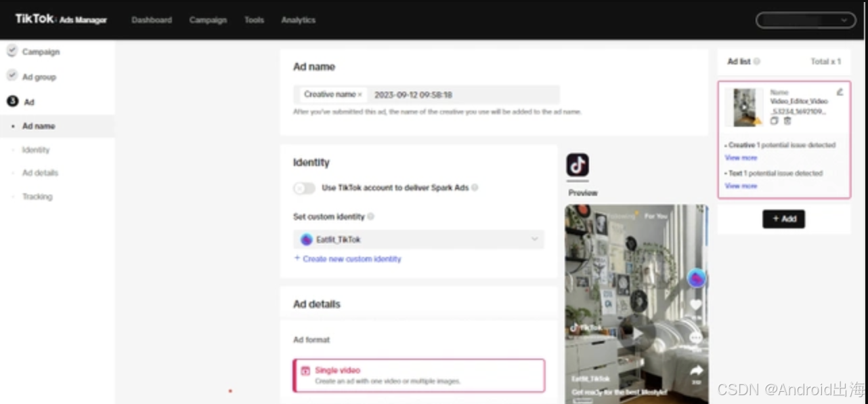This screenshot has width=868, height=404.
Task: Click the ad video thumbnail in Ad list
Action: pos(745,107)
